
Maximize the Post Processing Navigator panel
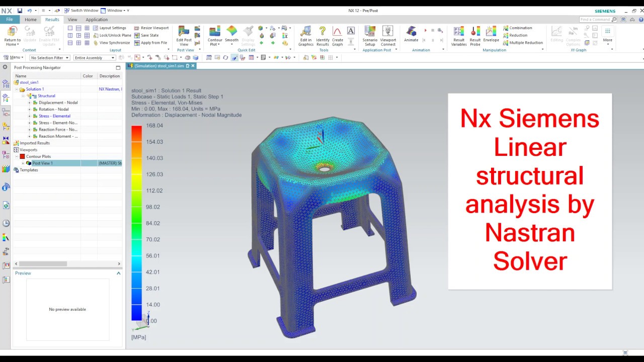[x=118, y=67]
